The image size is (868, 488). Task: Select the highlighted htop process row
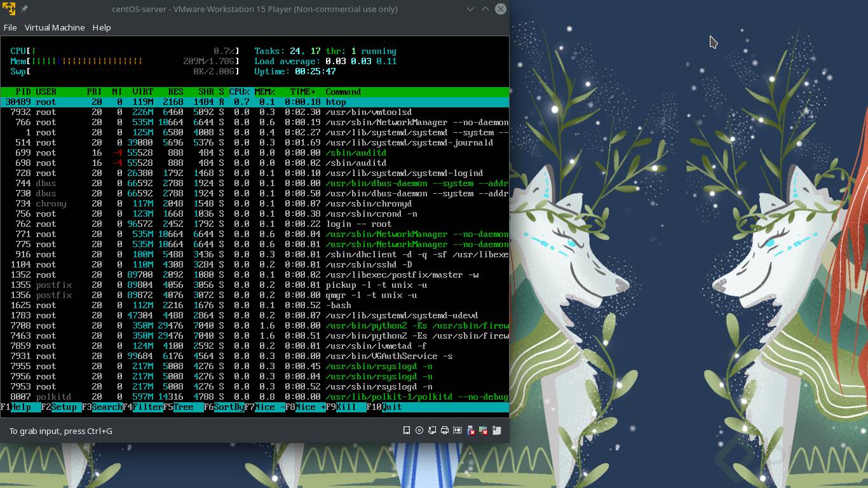coord(254,102)
